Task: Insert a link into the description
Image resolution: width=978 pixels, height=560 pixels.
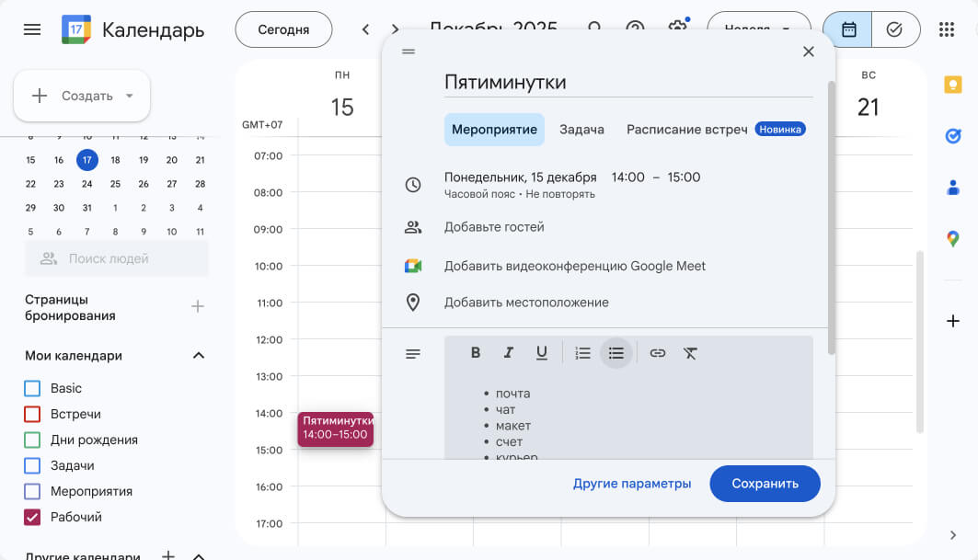Action: 658,352
